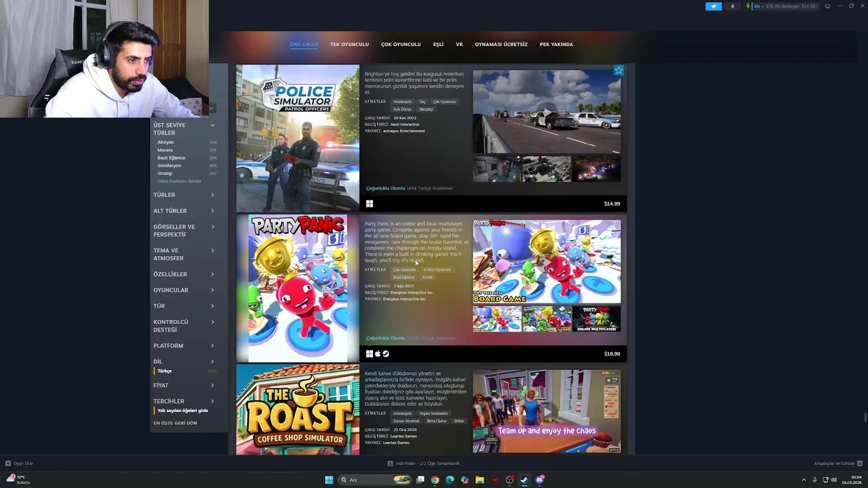Open the PEK YAKINDA tab
This screenshot has width=868, height=488.
point(556,44)
